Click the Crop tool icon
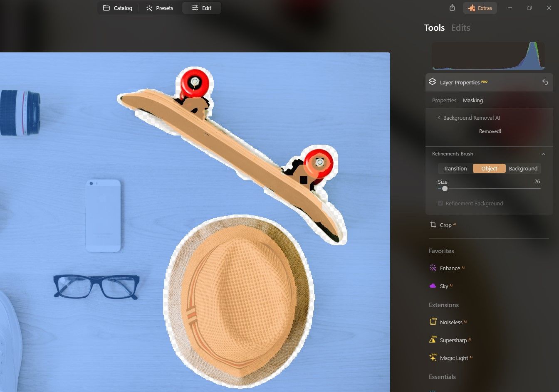Image resolution: width=559 pixels, height=392 pixels. point(433,225)
